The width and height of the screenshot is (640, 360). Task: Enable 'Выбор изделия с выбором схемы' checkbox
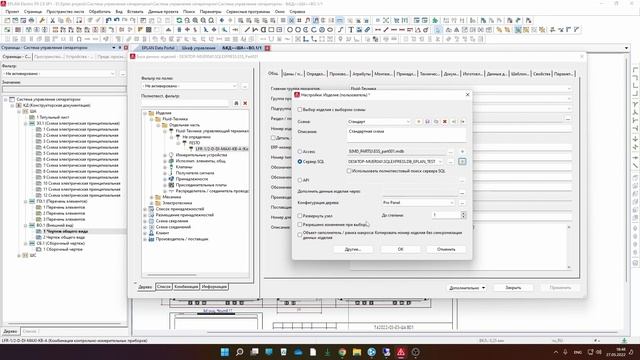pos(300,110)
